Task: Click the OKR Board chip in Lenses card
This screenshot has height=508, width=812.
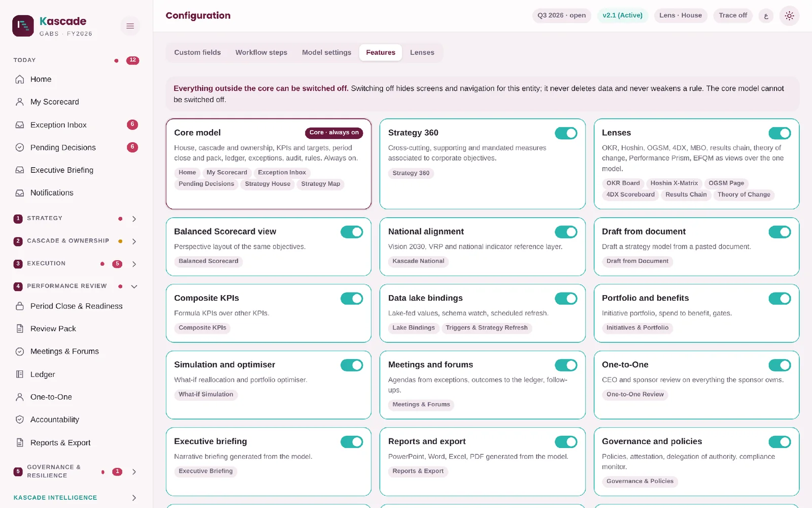Action: [623, 183]
